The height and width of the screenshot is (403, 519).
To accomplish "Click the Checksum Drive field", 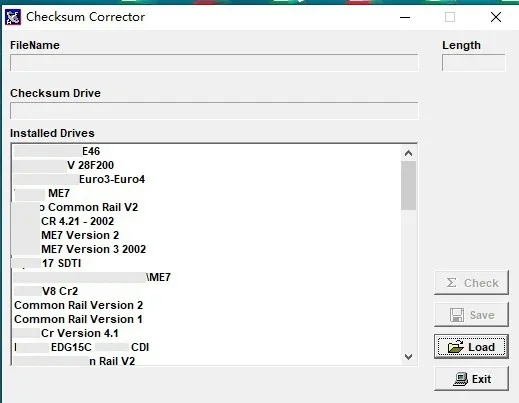I will [x=214, y=111].
